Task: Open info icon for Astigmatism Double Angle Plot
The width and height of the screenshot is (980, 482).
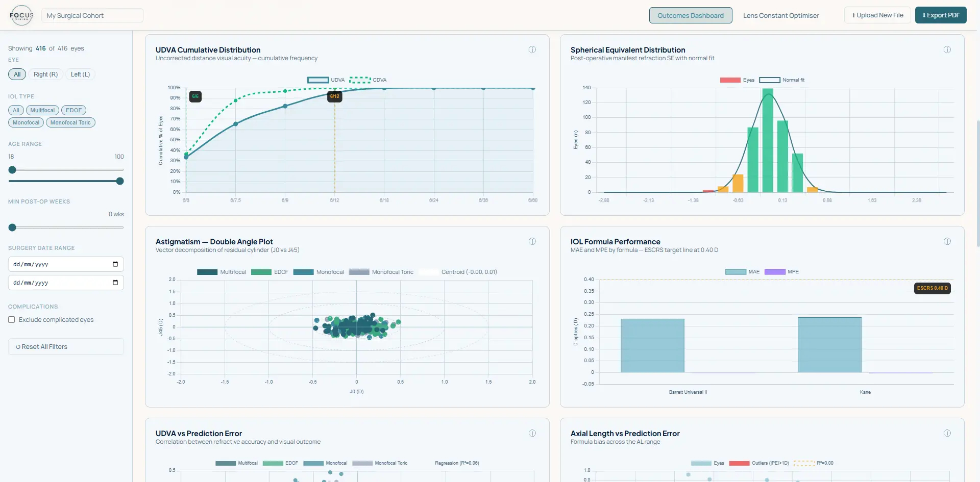Action: pyautogui.click(x=532, y=241)
